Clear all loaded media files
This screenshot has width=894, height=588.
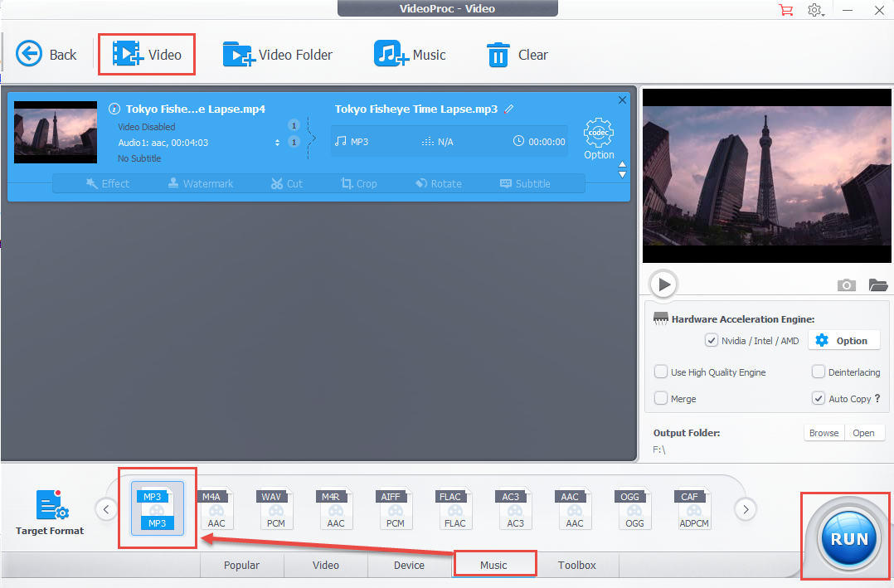tap(517, 54)
